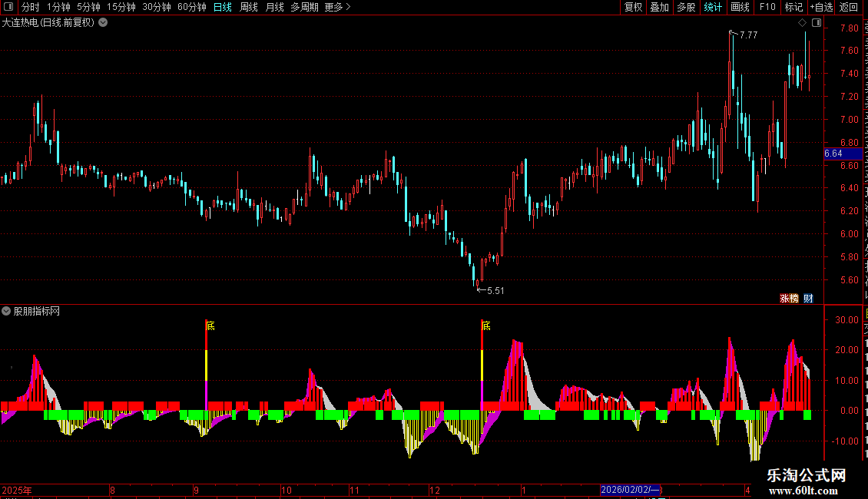The height and width of the screenshot is (499, 868).
Task: Click the 财 finance badge
Action: point(808,298)
